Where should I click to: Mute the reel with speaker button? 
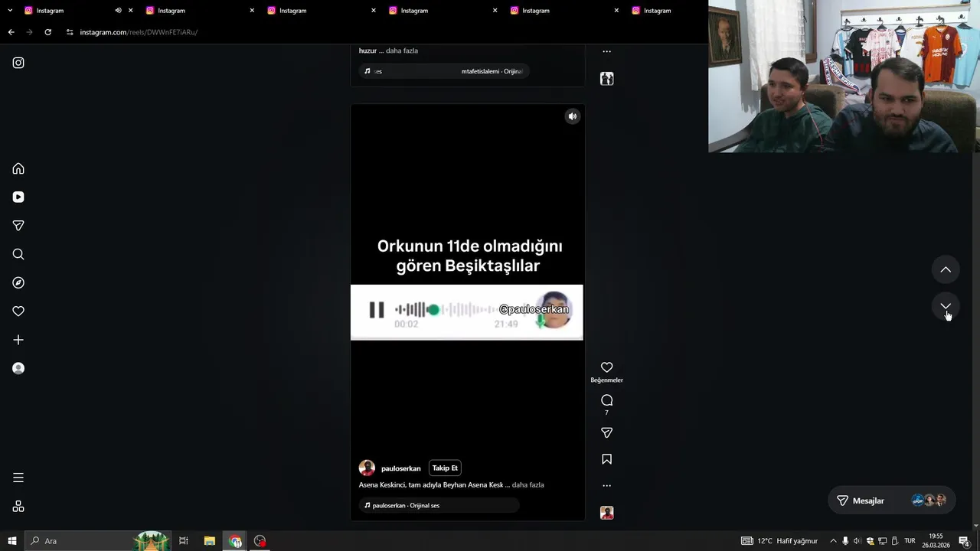[572, 116]
